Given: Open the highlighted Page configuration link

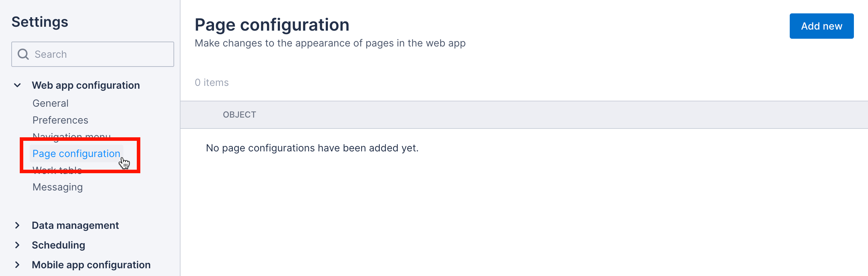Looking at the screenshot, I should pos(76,153).
